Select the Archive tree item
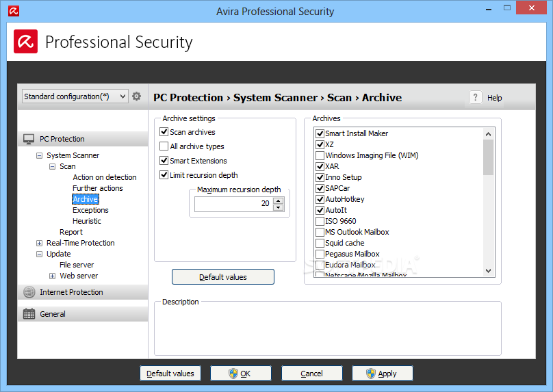Image resolution: width=553 pixels, height=392 pixels. [86, 199]
